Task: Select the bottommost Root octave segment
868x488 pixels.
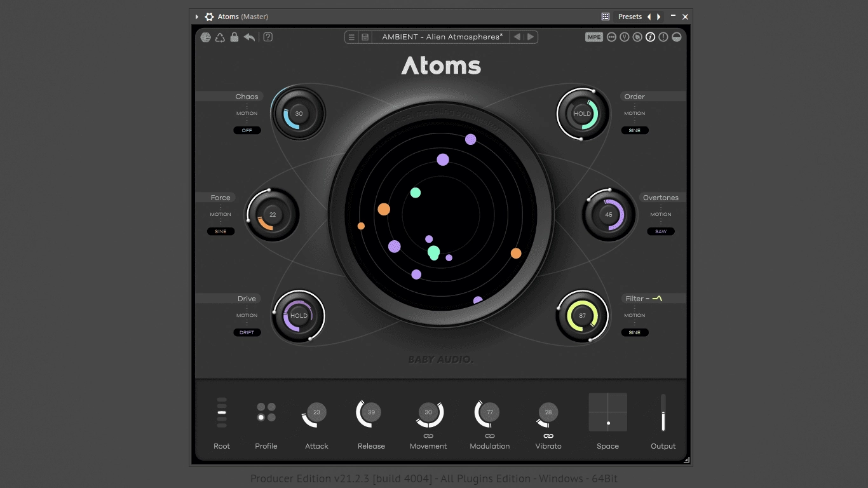Action: click(222, 425)
